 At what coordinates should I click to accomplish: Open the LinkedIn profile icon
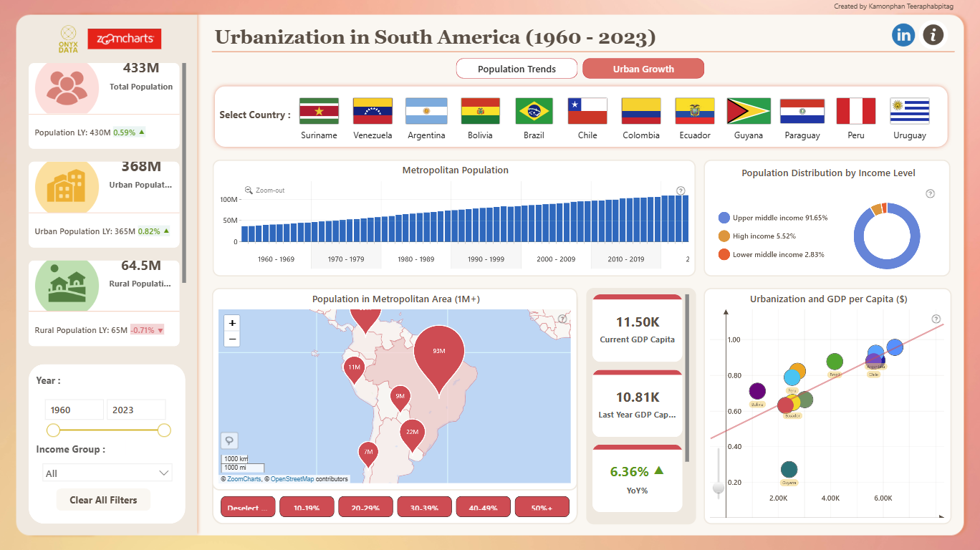(903, 34)
